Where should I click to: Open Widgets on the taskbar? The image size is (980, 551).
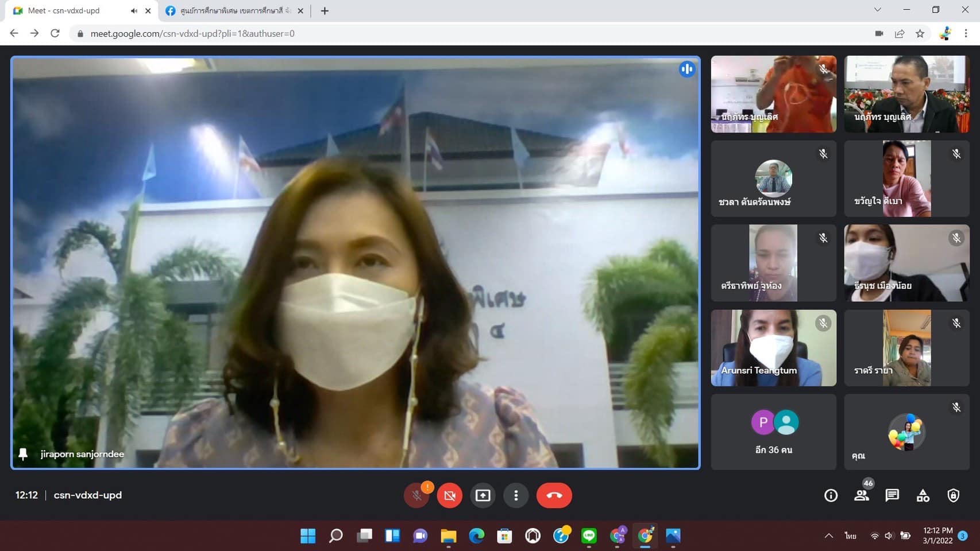392,536
